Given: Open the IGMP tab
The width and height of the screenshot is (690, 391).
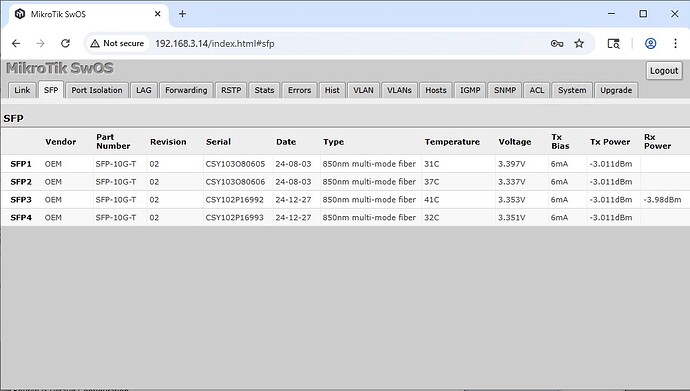Looking at the screenshot, I should [470, 90].
